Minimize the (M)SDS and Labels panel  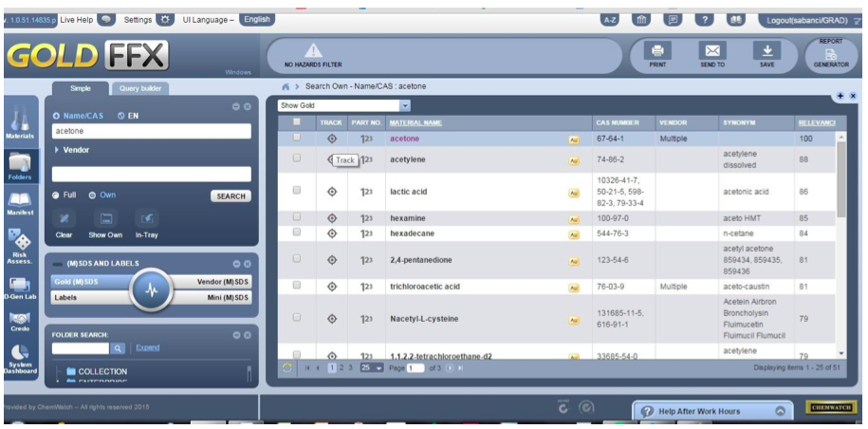tap(236, 264)
